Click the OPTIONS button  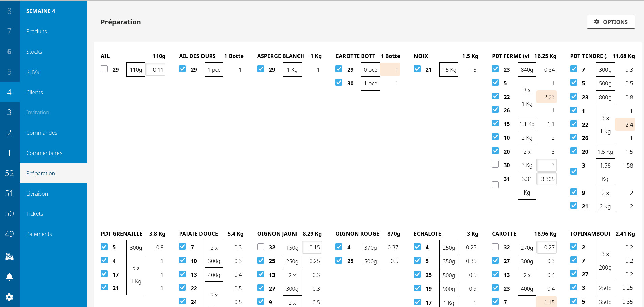[611, 22]
